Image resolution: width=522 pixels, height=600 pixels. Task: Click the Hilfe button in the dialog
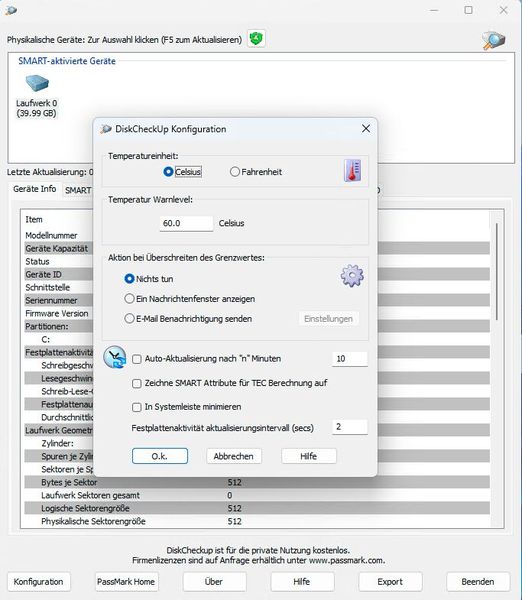point(309,456)
